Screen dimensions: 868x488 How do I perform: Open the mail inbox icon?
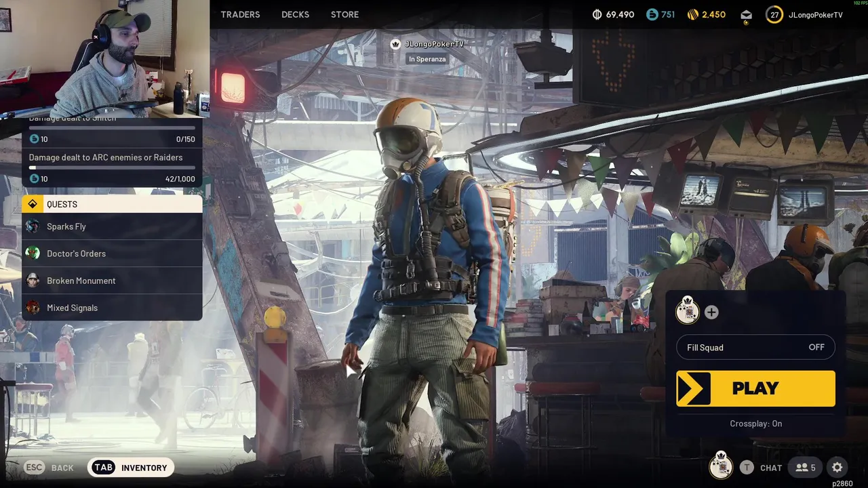tap(746, 15)
